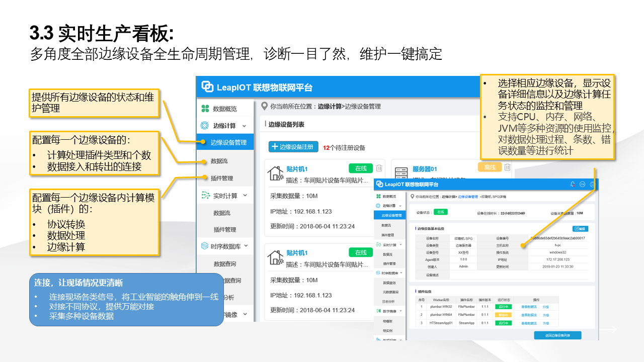Open 元数据查询 in device detail sidebar
Screen dimensions: 644x362
(390, 292)
